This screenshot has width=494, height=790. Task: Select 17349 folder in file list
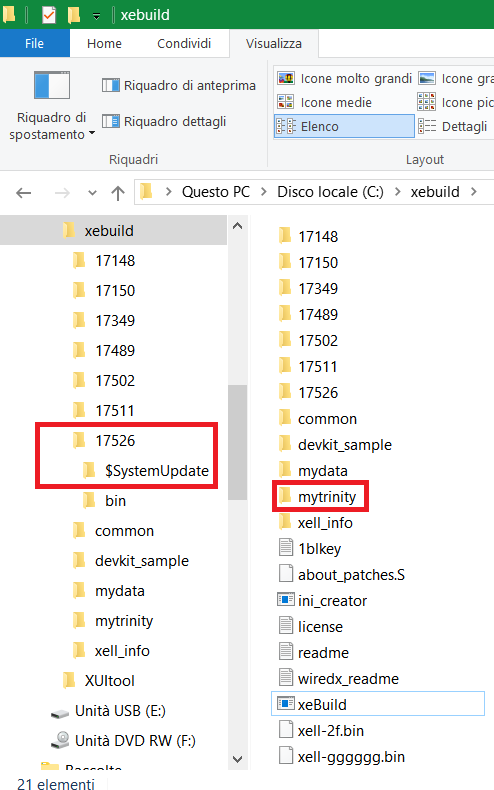(308, 288)
